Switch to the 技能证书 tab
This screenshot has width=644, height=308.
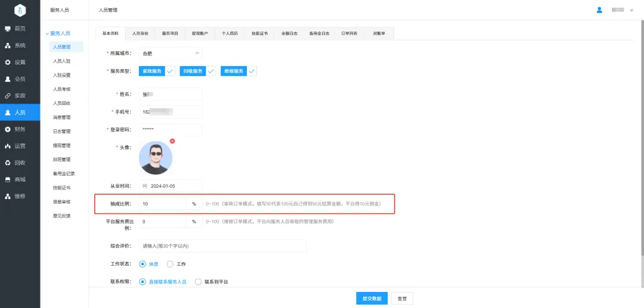(x=259, y=34)
